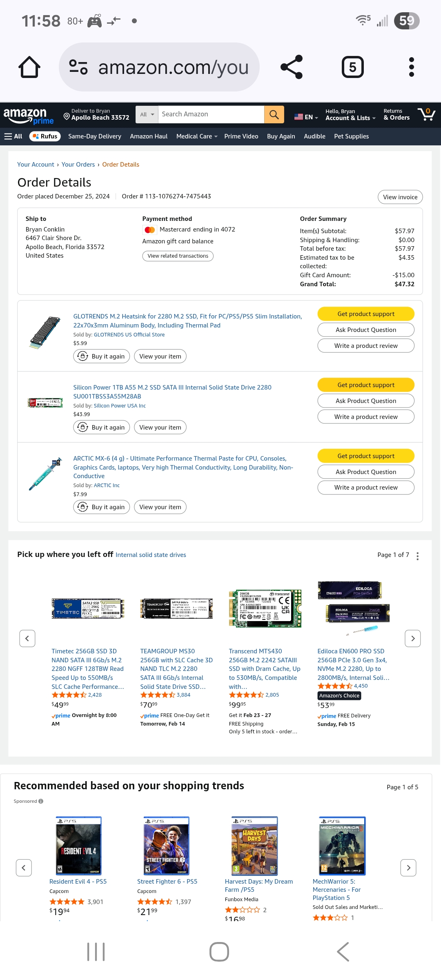The width and height of the screenshot is (441, 980).
Task: Open the browser three-dot overflow menu
Action: click(x=411, y=67)
